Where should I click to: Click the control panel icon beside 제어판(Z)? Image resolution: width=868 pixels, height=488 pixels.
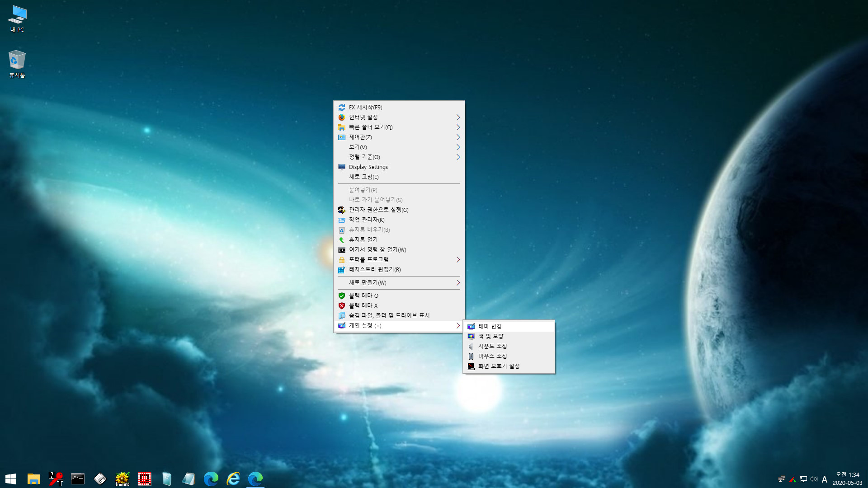pyautogui.click(x=342, y=137)
